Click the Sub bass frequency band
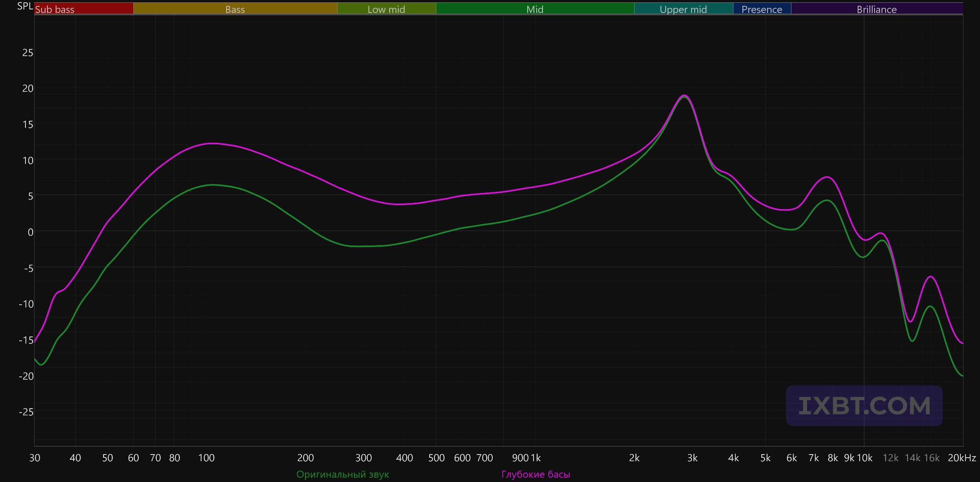The width and height of the screenshot is (980, 482). tap(83, 9)
